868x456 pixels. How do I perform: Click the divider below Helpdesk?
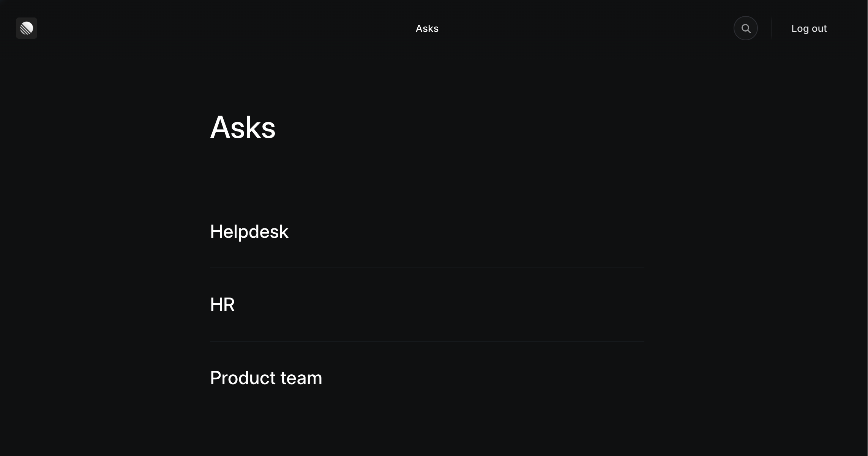pyautogui.click(x=427, y=268)
